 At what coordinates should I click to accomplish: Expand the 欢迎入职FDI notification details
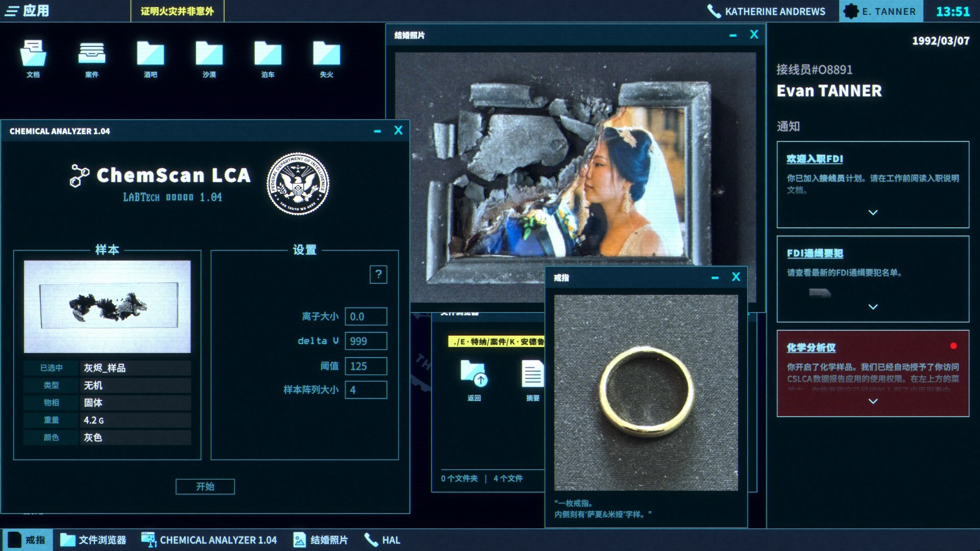pos(874,214)
